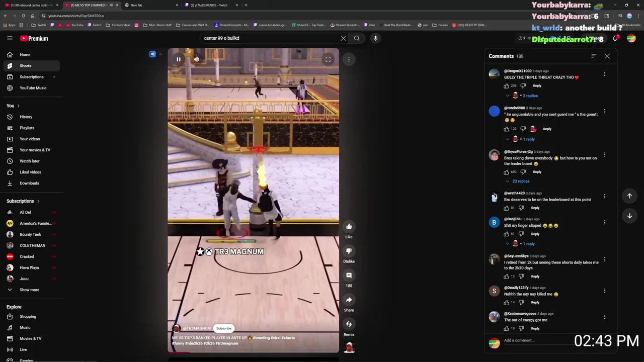Reply to the @wrath4420 comment
The image size is (644, 362).
(535, 208)
